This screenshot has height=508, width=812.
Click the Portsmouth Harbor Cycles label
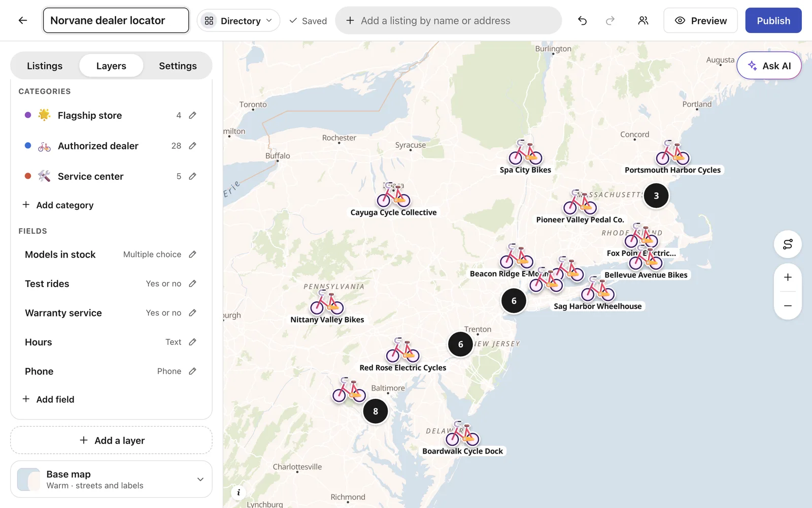(x=672, y=170)
